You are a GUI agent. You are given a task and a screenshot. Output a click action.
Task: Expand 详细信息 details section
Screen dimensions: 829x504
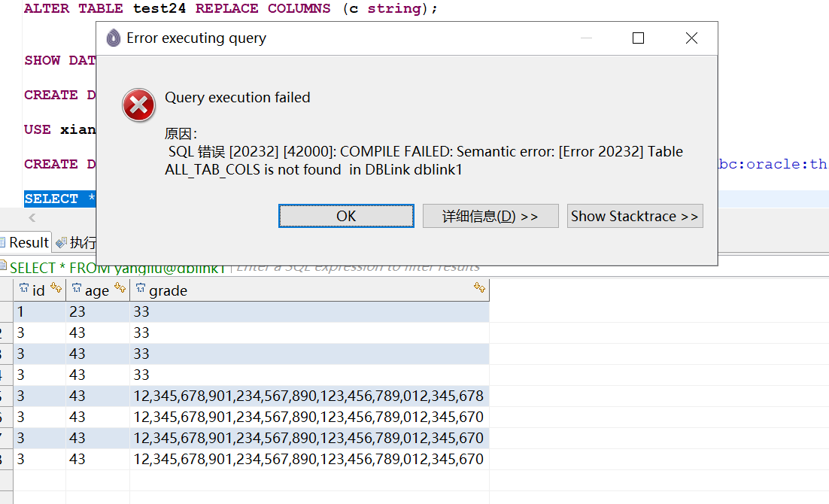coord(490,216)
